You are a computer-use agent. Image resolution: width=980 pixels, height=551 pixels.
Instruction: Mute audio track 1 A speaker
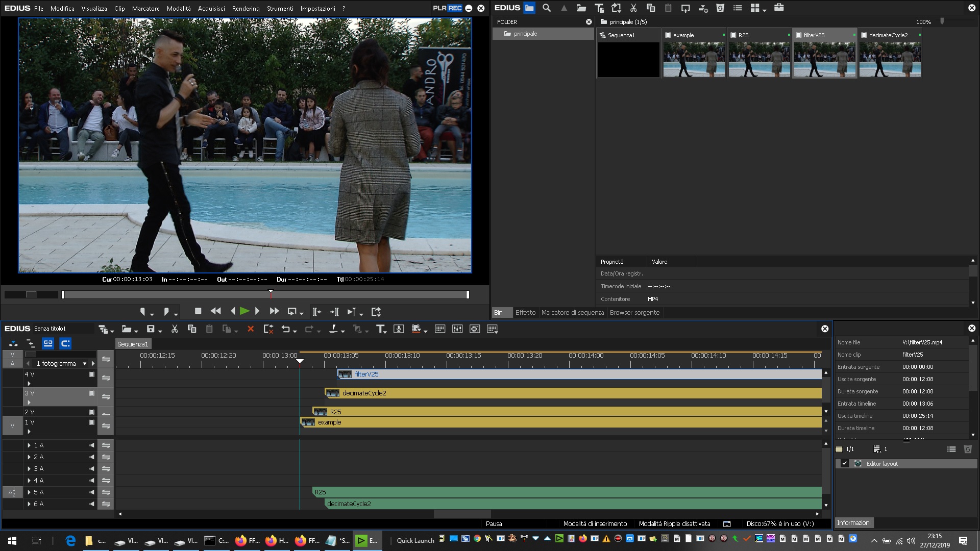[92, 445]
